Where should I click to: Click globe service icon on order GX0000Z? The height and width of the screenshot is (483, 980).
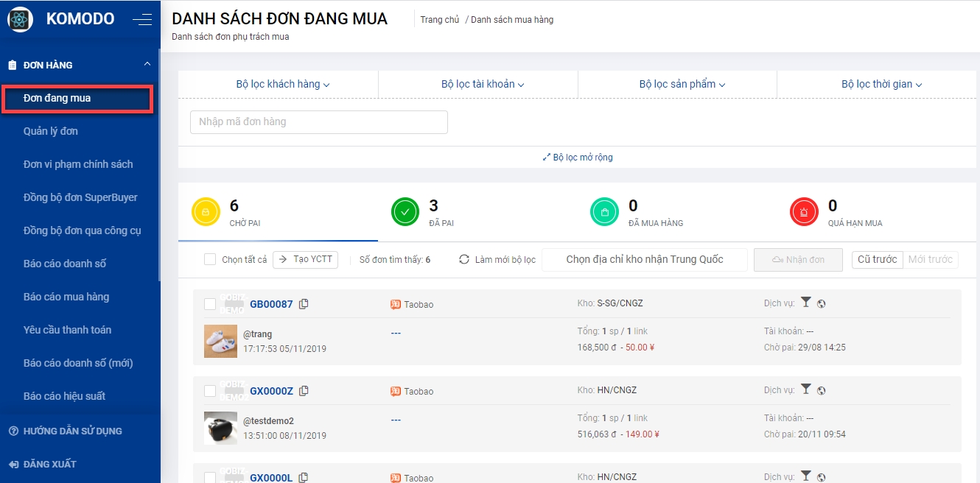(822, 390)
